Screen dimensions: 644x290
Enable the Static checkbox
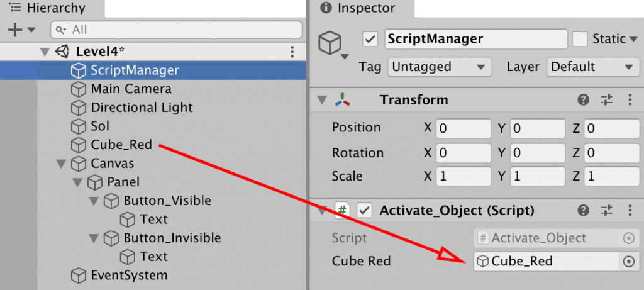click(x=579, y=39)
